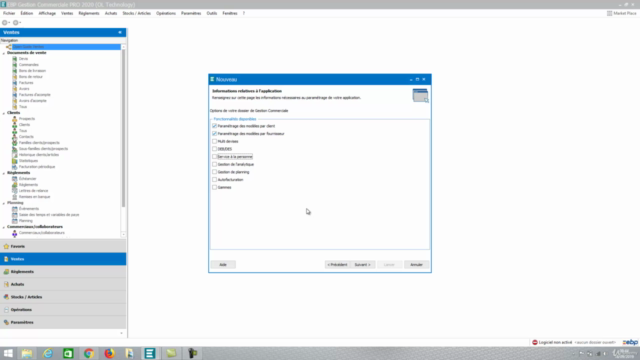Image resolution: width=640 pixels, height=360 pixels.
Task: Open the back navigation history dropdown
Action: click(9, 23)
